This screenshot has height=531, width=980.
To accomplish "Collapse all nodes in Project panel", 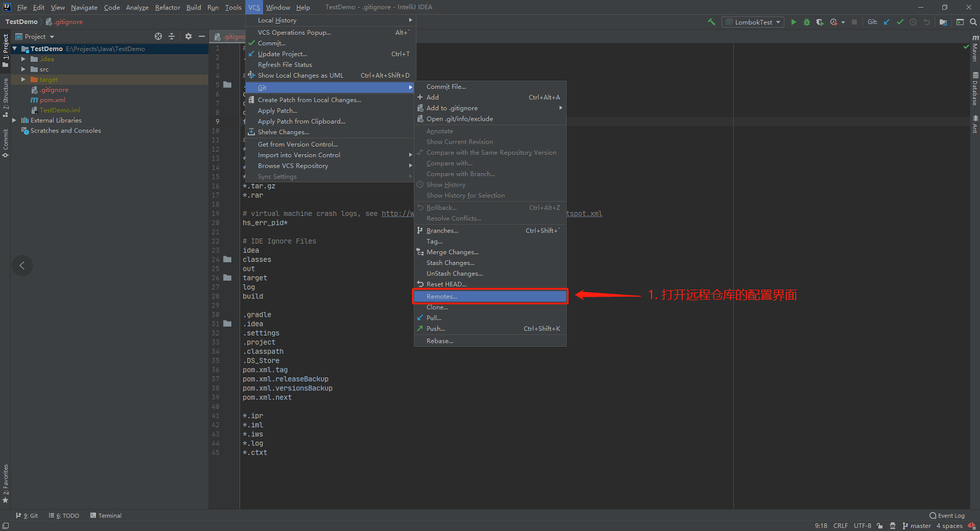I will pyautogui.click(x=172, y=36).
